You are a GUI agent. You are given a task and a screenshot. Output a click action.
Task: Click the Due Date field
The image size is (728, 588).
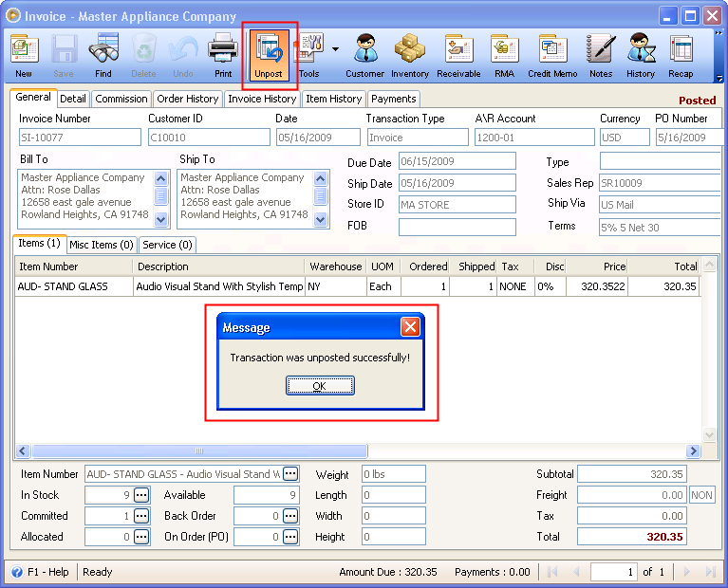click(457, 161)
